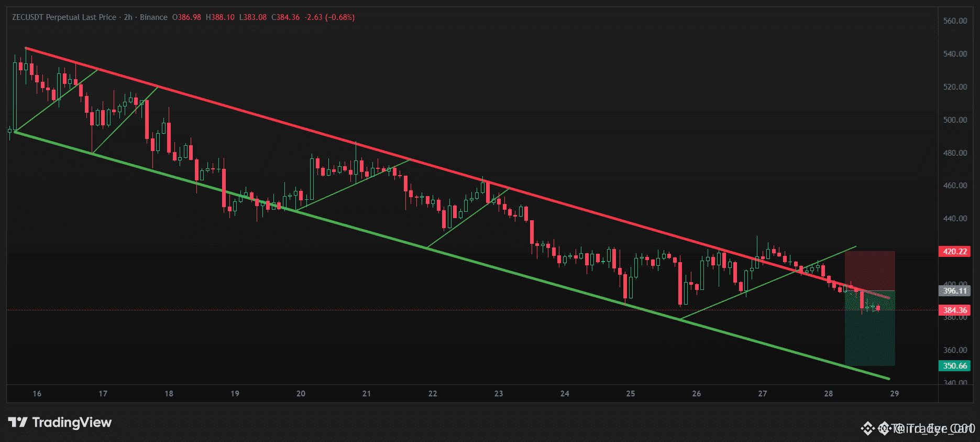Click the 500.00 price axis label

point(955,120)
